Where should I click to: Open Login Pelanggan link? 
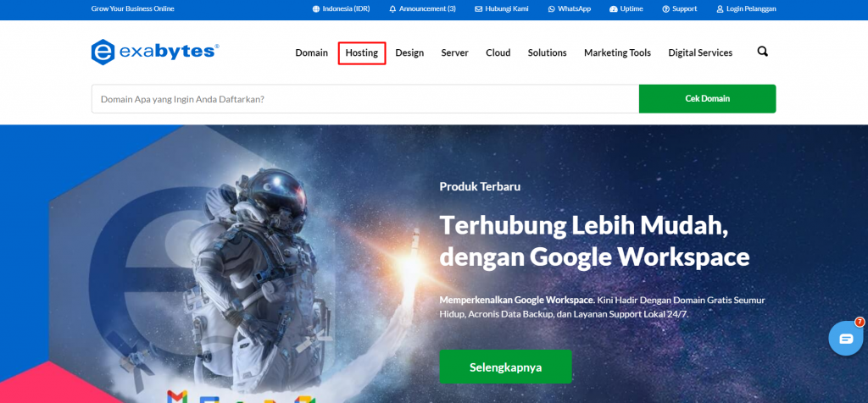click(x=751, y=8)
